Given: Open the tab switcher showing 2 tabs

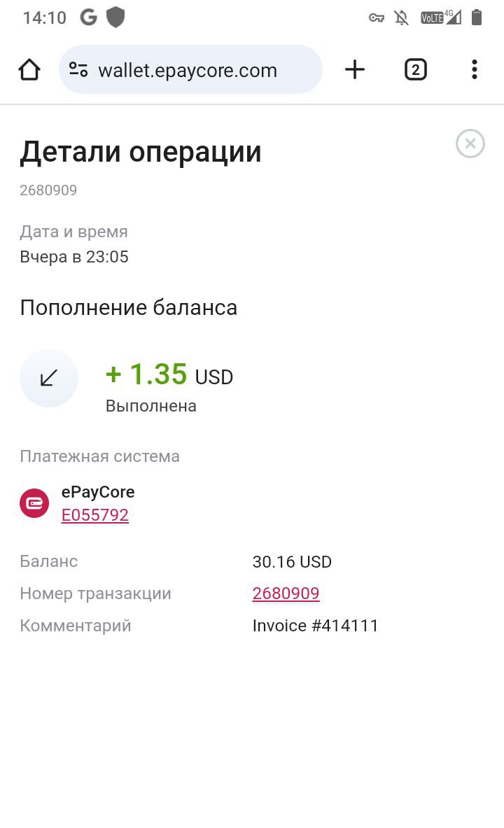Looking at the screenshot, I should (x=416, y=70).
